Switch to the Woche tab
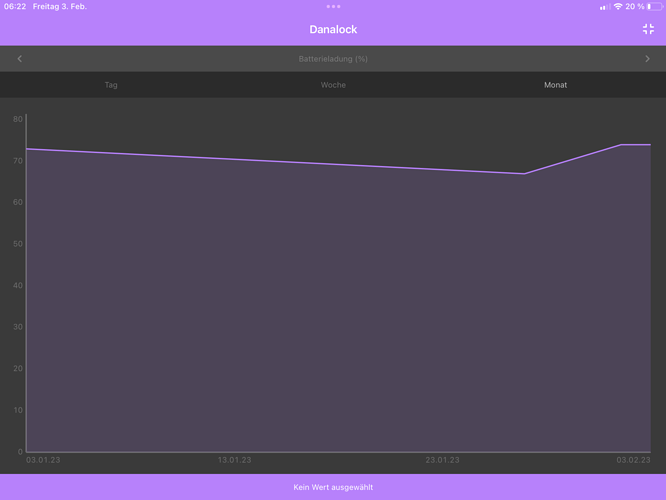Screen dimensions: 666x500 [333, 85]
